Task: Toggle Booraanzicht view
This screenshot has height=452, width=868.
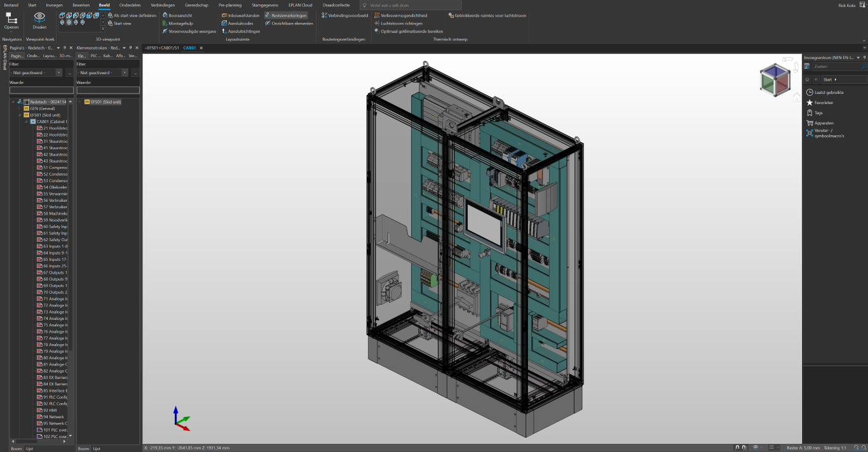Action: 177,15
